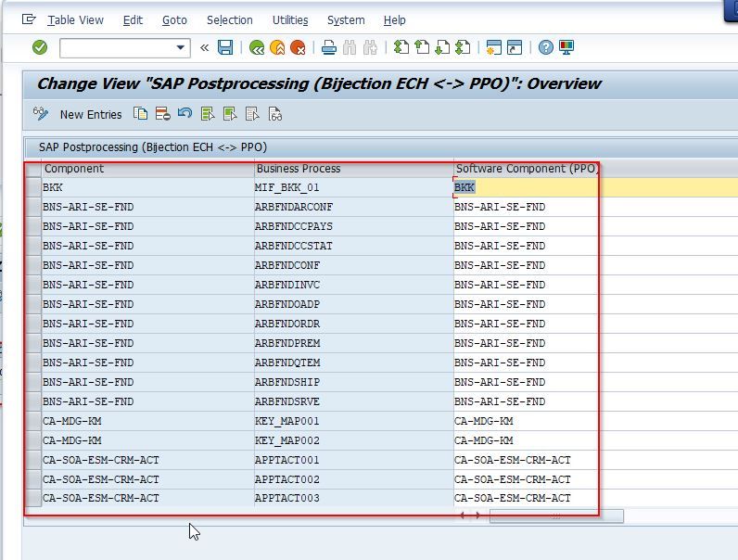Click the ARBFNDQTEM business process cell
The width and height of the screenshot is (738, 560).
pos(354,363)
